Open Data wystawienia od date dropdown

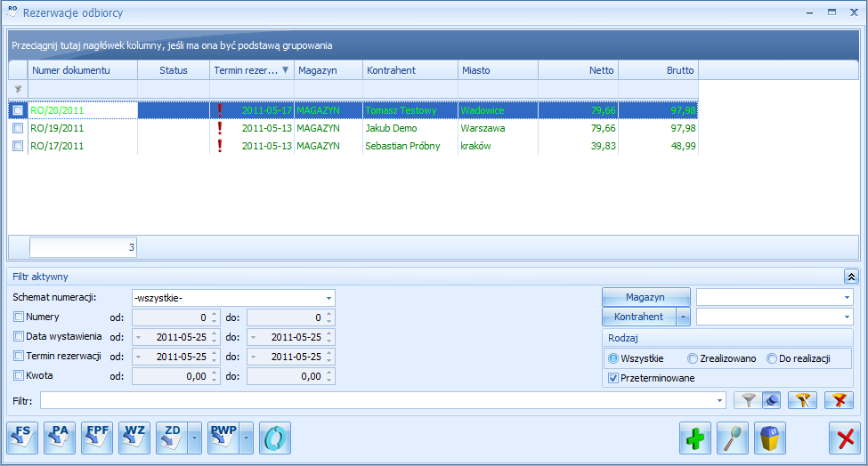pos(138,337)
